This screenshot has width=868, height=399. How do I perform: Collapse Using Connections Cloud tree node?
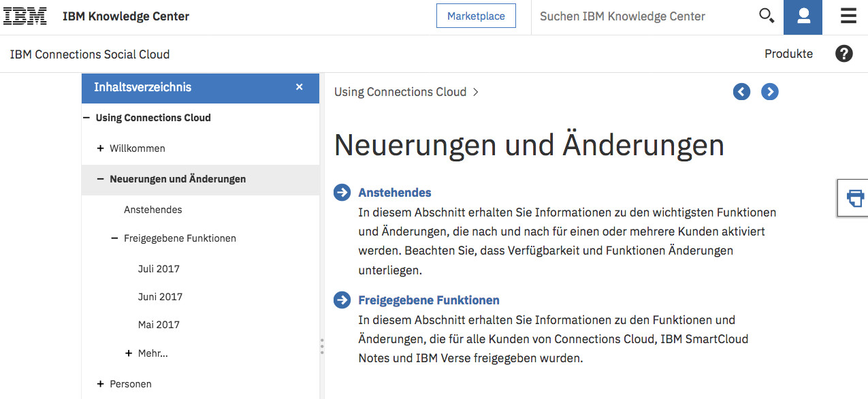pyautogui.click(x=86, y=118)
